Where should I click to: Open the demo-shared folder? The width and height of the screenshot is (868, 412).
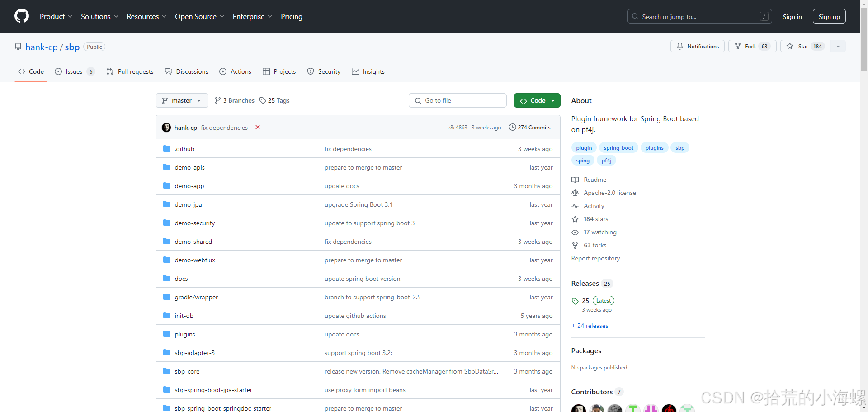click(193, 242)
